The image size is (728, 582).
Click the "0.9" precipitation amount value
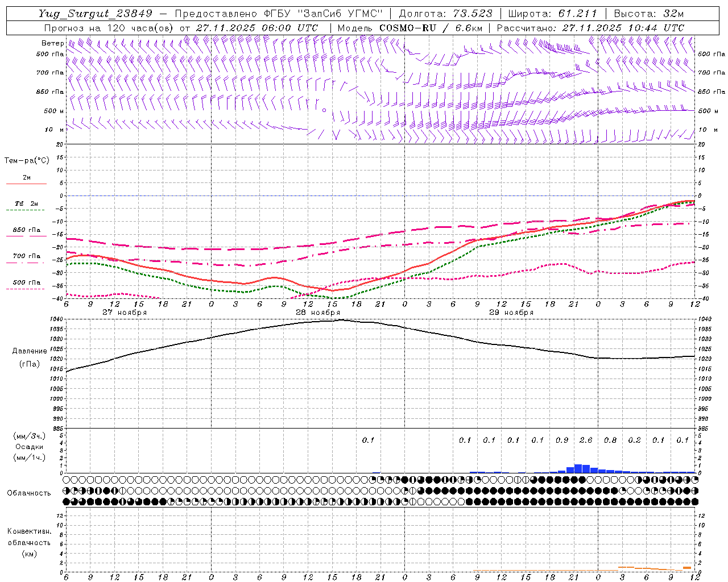561,440
